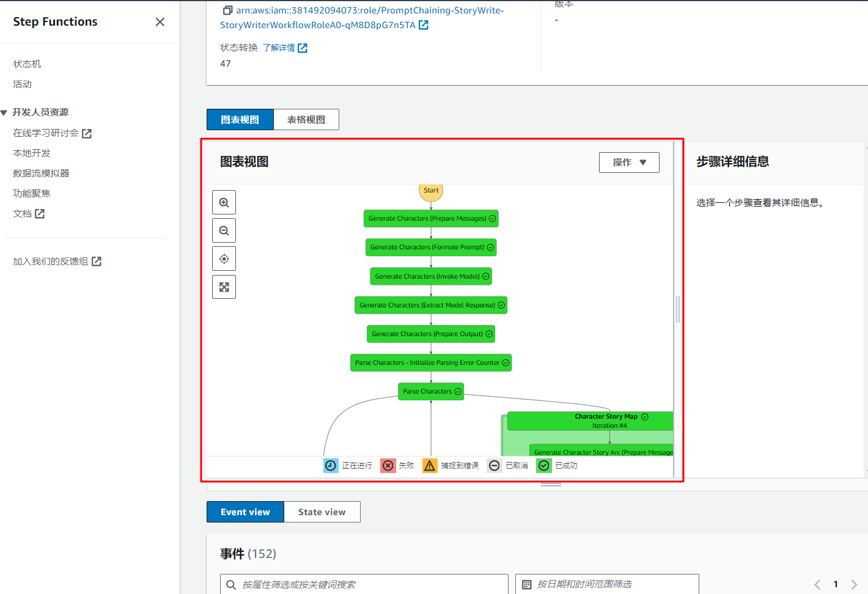The height and width of the screenshot is (594, 868).
Task: Click the page number 1 in pagination
Action: [836, 584]
